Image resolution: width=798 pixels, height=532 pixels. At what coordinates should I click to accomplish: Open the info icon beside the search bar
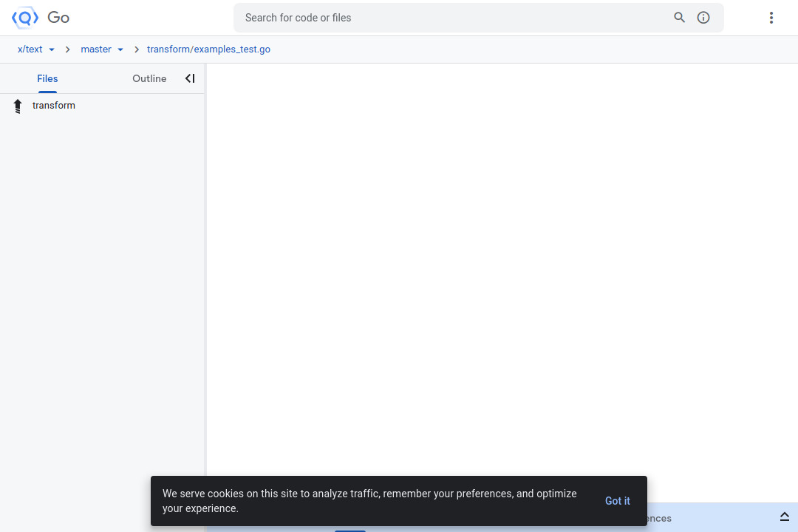click(x=703, y=17)
